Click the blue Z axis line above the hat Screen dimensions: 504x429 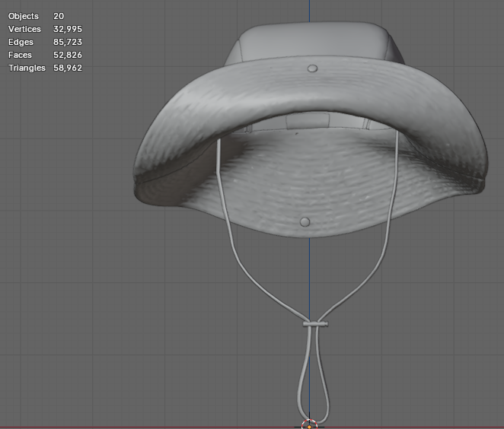pyautogui.click(x=310, y=11)
